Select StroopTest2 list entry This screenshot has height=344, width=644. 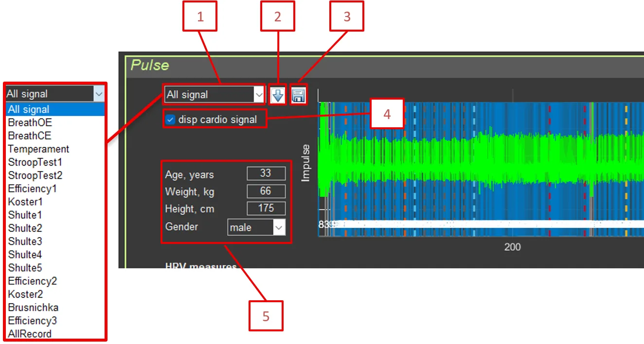(36, 175)
